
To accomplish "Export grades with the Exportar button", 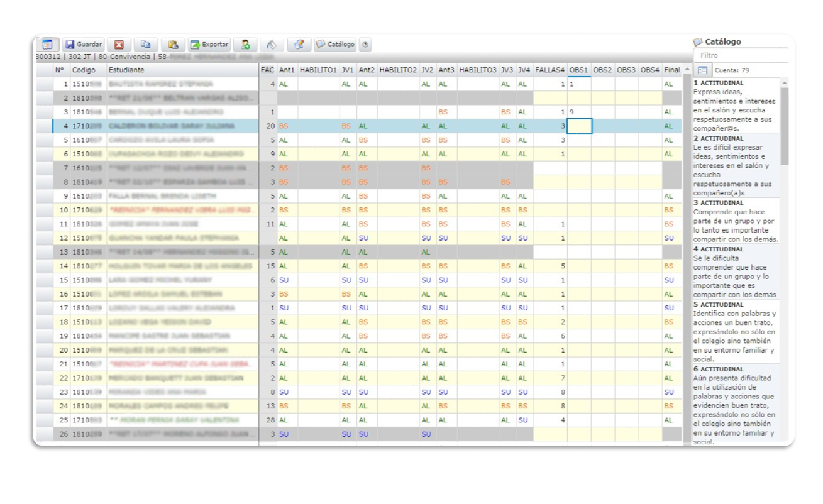I will 210,45.
